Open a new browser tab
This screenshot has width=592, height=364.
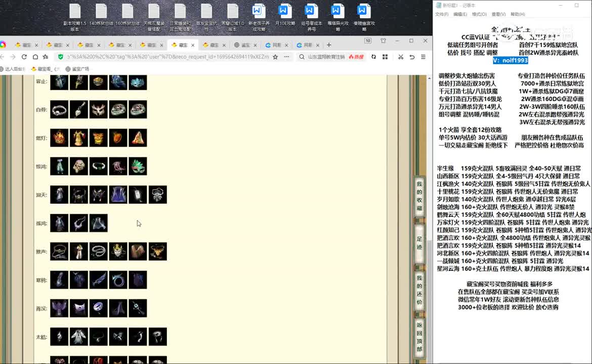[329, 45]
